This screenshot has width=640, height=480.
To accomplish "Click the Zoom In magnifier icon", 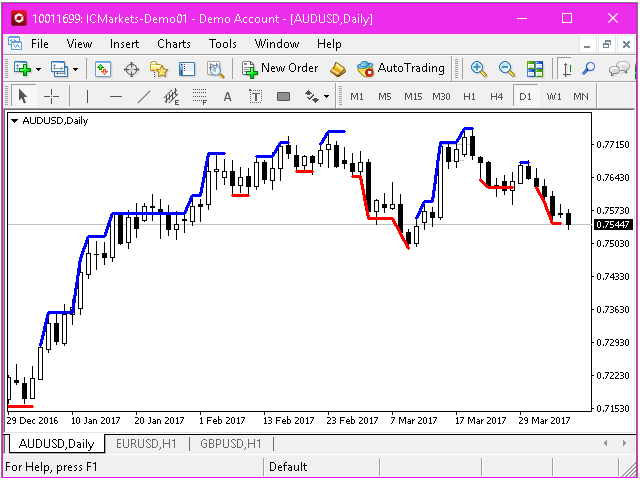I will (x=479, y=69).
